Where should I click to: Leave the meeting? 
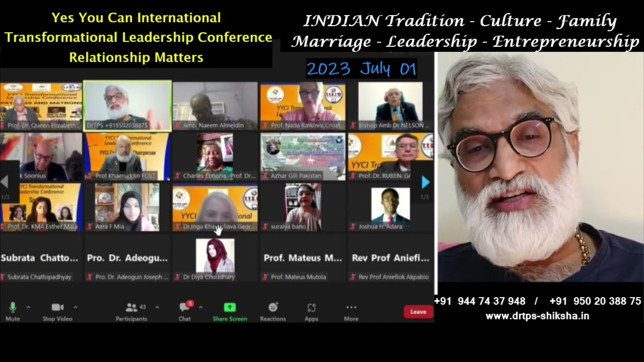coord(418,312)
